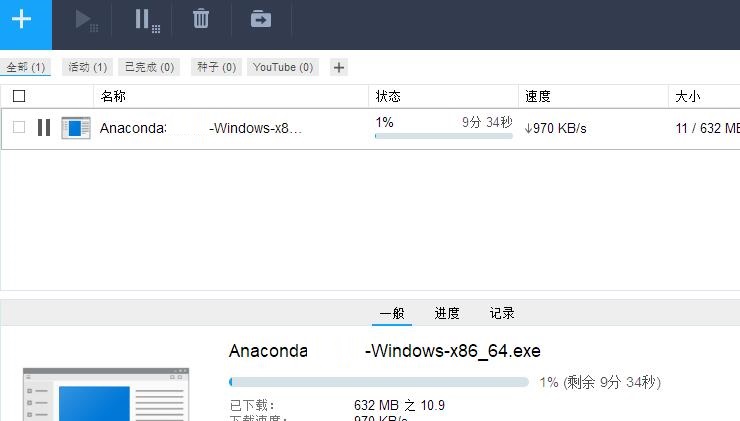Pause the Anaconda download row
The height and width of the screenshot is (421, 740).
point(44,127)
